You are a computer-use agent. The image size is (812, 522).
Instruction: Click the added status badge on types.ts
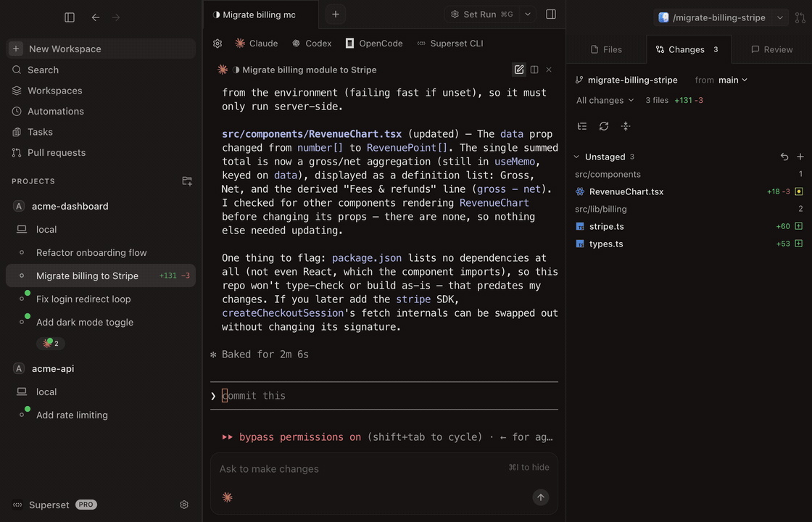point(798,244)
